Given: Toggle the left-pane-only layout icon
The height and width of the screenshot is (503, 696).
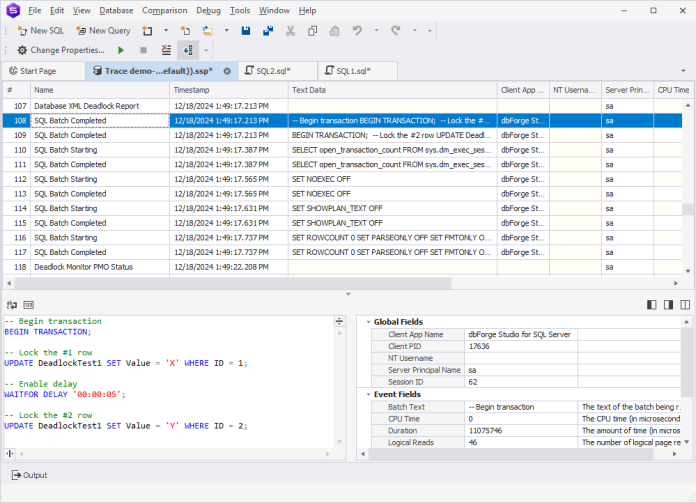Looking at the screenshot, I should [652, 304].
